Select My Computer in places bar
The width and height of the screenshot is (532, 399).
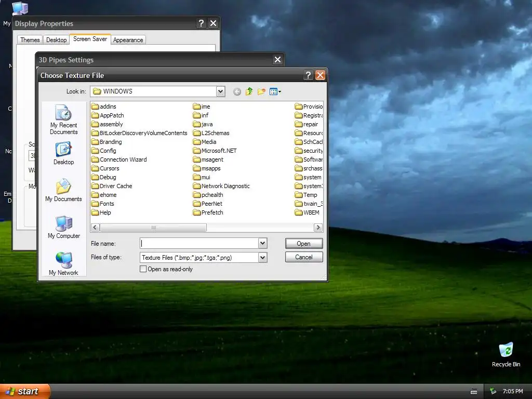pos(63,227)
